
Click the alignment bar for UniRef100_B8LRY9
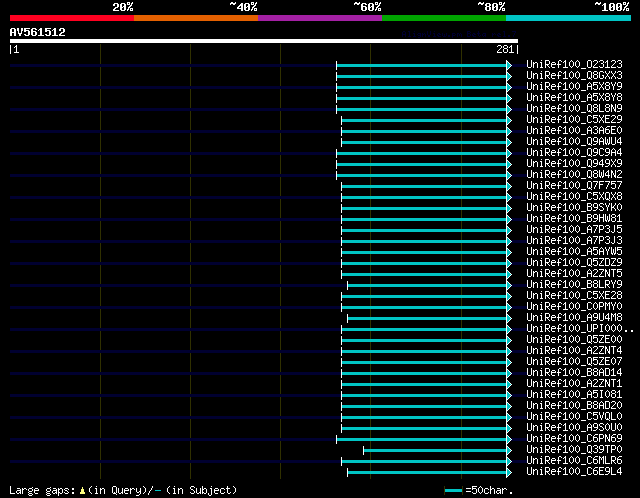pyautogui.click(x=427, y=285)
